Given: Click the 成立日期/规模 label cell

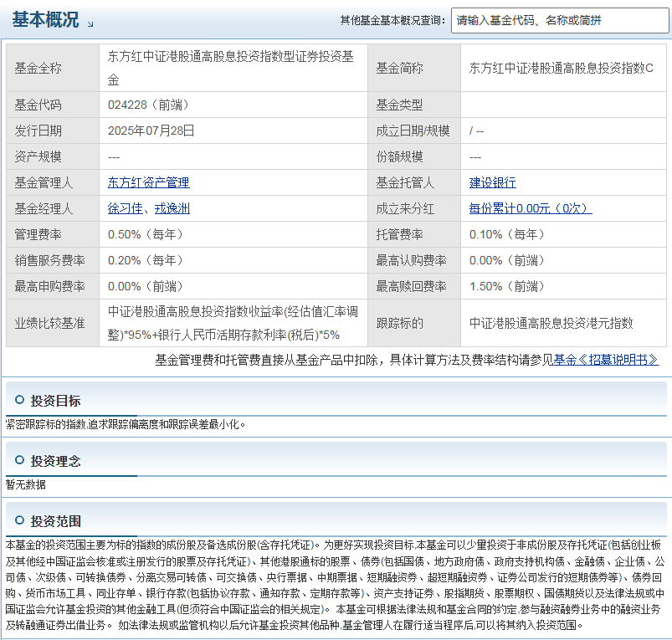Looking at the screenshot, I should pos(414,131).
